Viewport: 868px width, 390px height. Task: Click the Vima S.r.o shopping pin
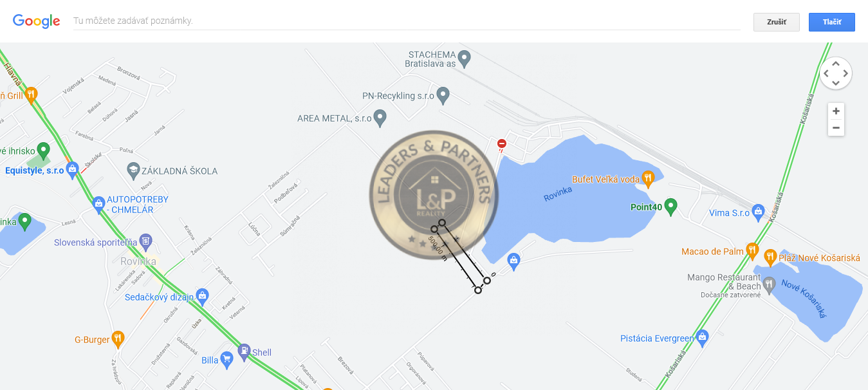758,211
